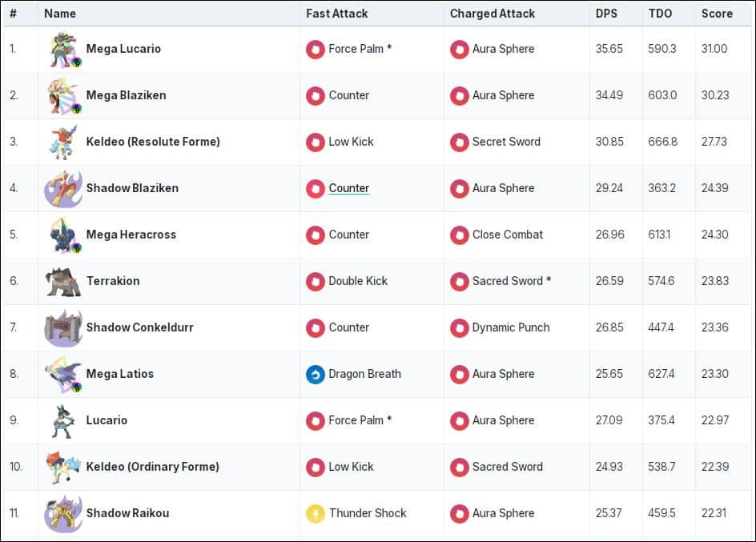Click the Shadow Raikou sprite icon
The image size is (756, 542).
point(63,513)
